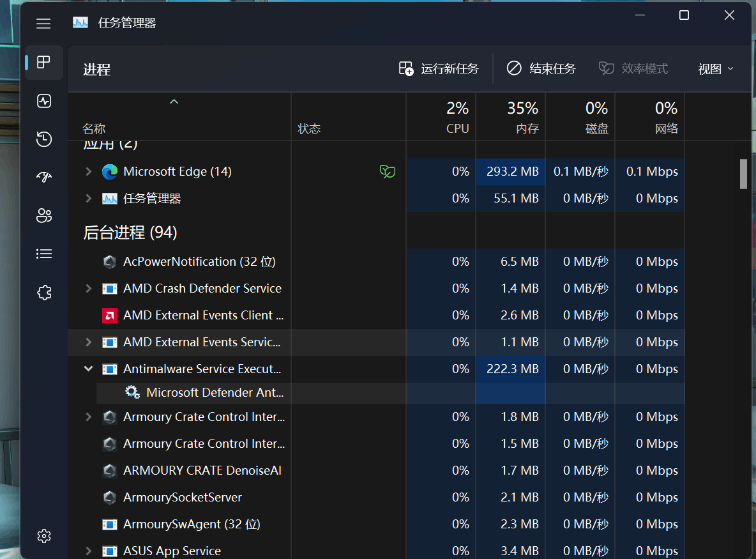This screenshot has width=756, height=559.
Task: Expand AMD Crash Defender Service
Action: tap(88, 288)
